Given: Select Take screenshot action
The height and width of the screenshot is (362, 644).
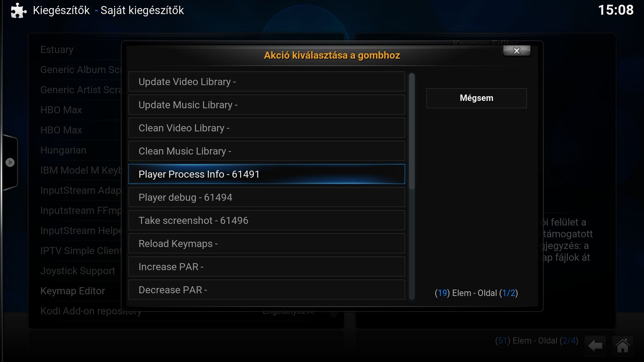Looking at the screenshot, I should pyautogui.click(x=267, y=220).
